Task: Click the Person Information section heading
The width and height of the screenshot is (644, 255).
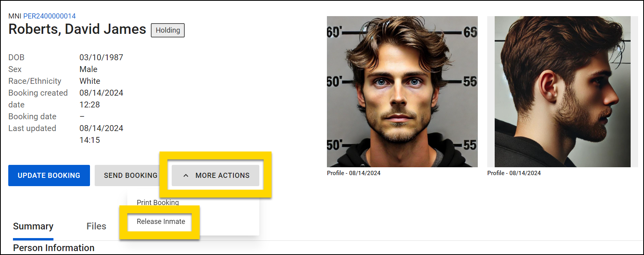Action: click(54, 248)
